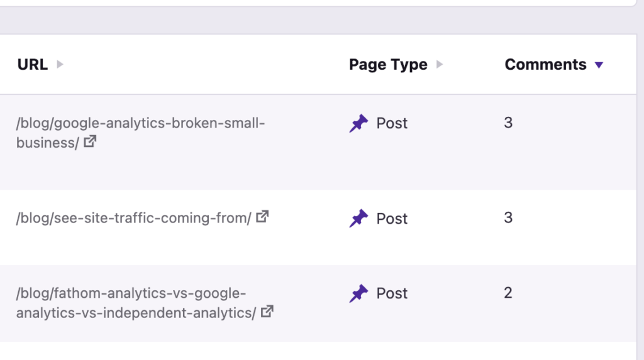Screen dimensions: 644x360
Task: Click comment count 2 in fathom-analytics row
Action: (508, 293)
